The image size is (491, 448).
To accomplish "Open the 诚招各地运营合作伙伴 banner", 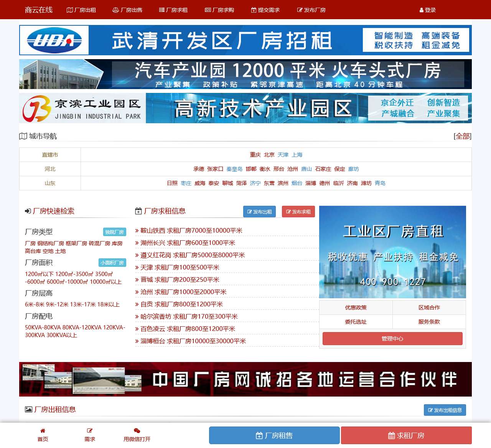I will [245, 379].
